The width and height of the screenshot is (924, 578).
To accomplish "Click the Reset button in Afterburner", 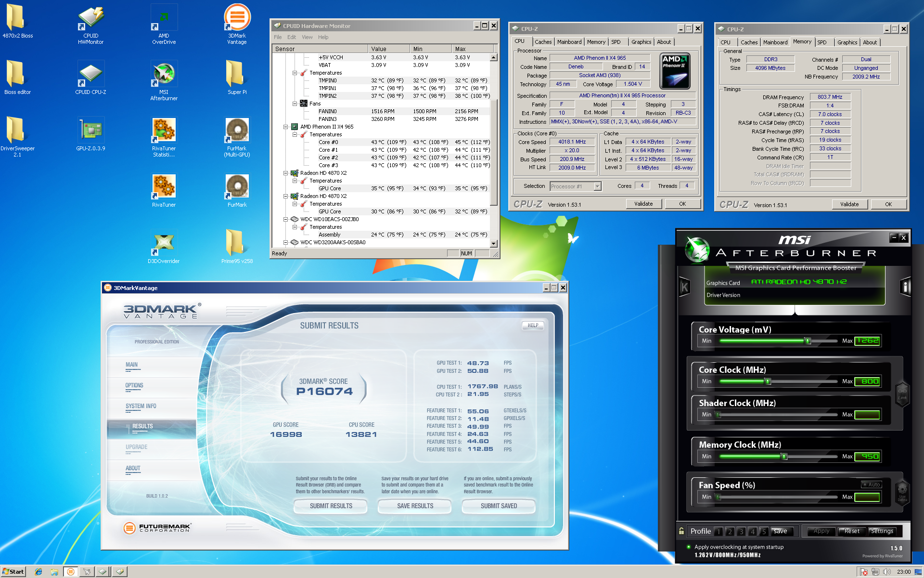I will pos(851,531).
